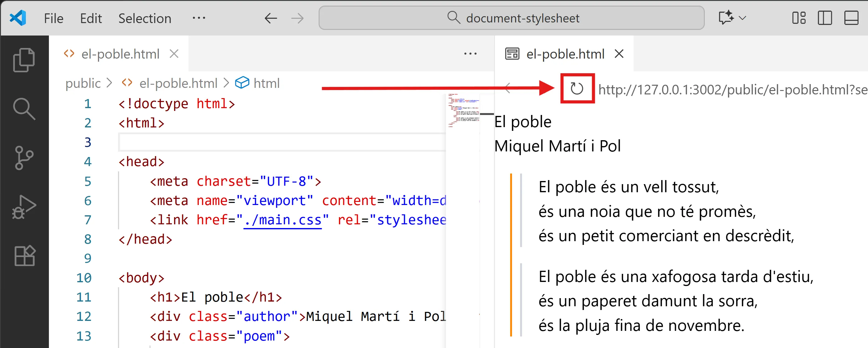Click the html breadcrumb symbol

pyautogui.click(x=266, y=83)
